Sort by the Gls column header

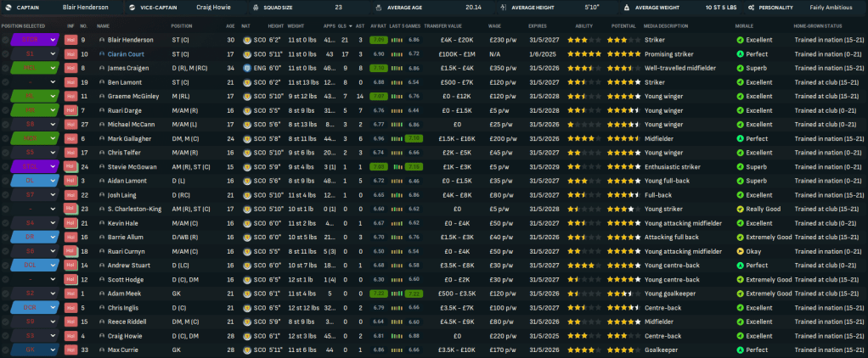pos(342,25)
